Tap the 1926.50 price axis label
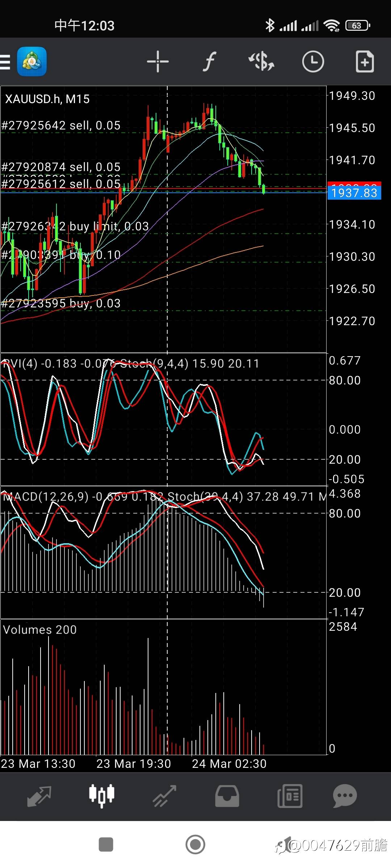 pos(352,289)
